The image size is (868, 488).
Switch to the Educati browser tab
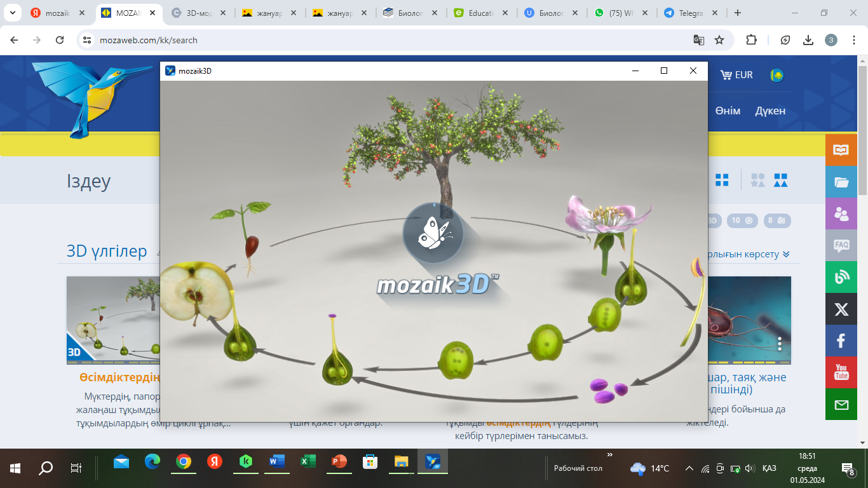click(480, 13)
